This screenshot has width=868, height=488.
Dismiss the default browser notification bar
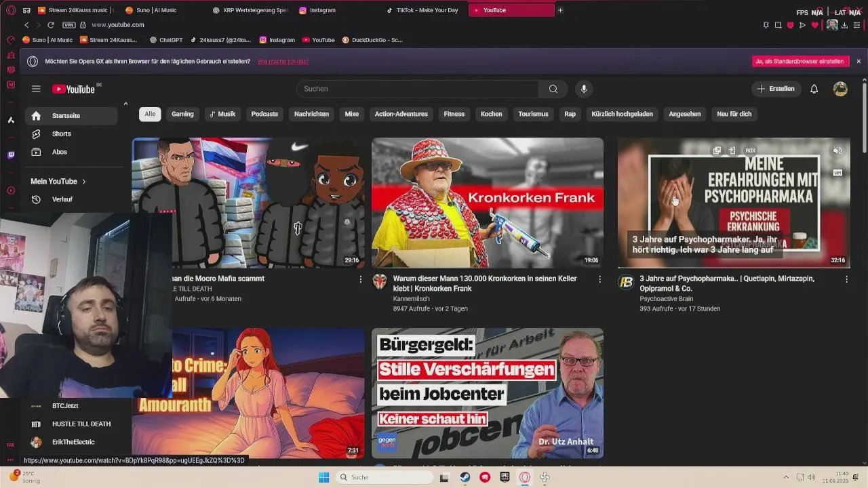[859, 61]
